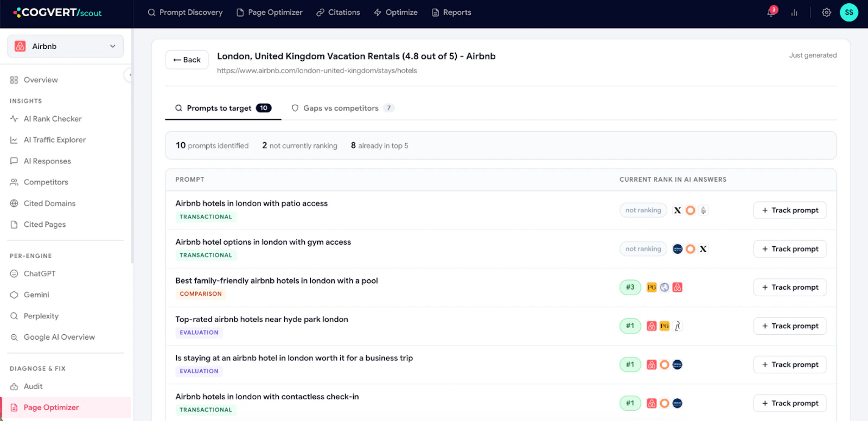Track the hyde park prompt
This screenshot has height=421, width=868.
coord(790,326)
